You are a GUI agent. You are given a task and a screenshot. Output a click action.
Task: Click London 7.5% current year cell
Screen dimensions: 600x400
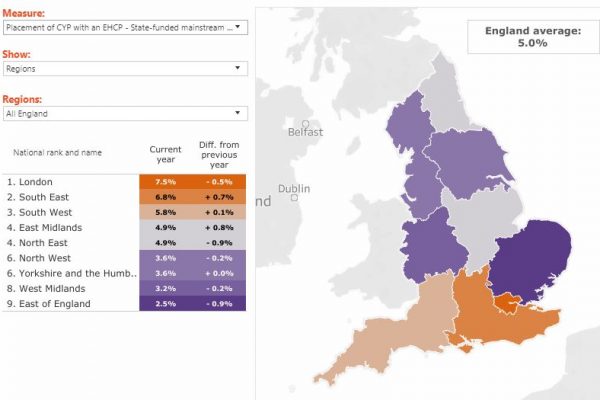(x=165, y=182)
